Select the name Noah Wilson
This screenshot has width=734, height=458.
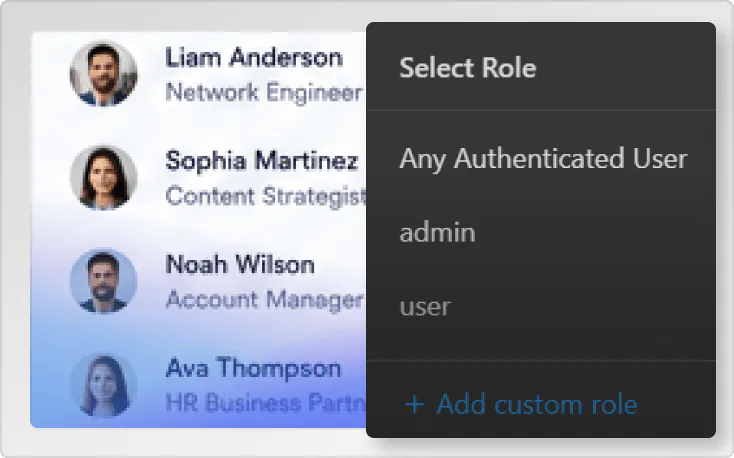(240, 264)
